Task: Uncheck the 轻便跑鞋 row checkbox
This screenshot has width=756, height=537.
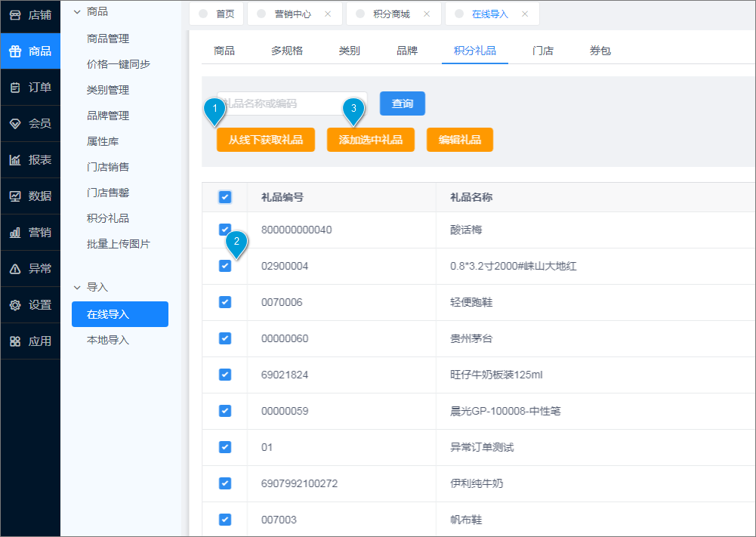Action: point(224,302)
